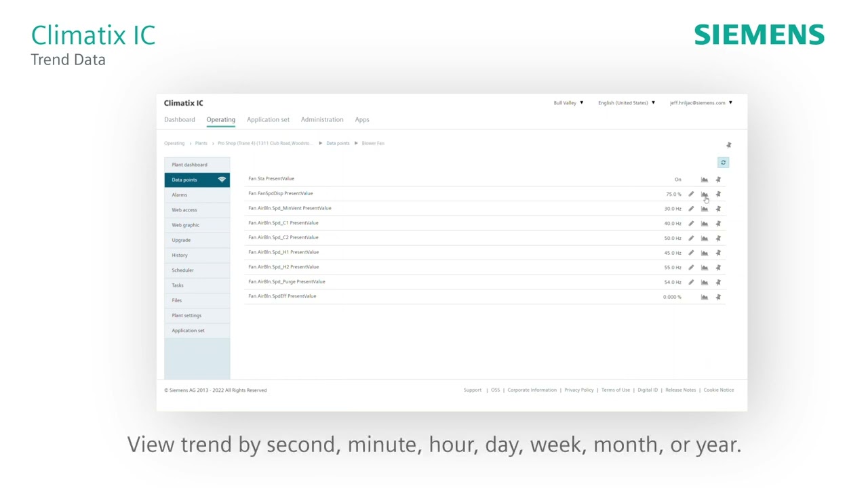Click the Operating breadcrumb link

pyautogui.click(x=174, y=143)
